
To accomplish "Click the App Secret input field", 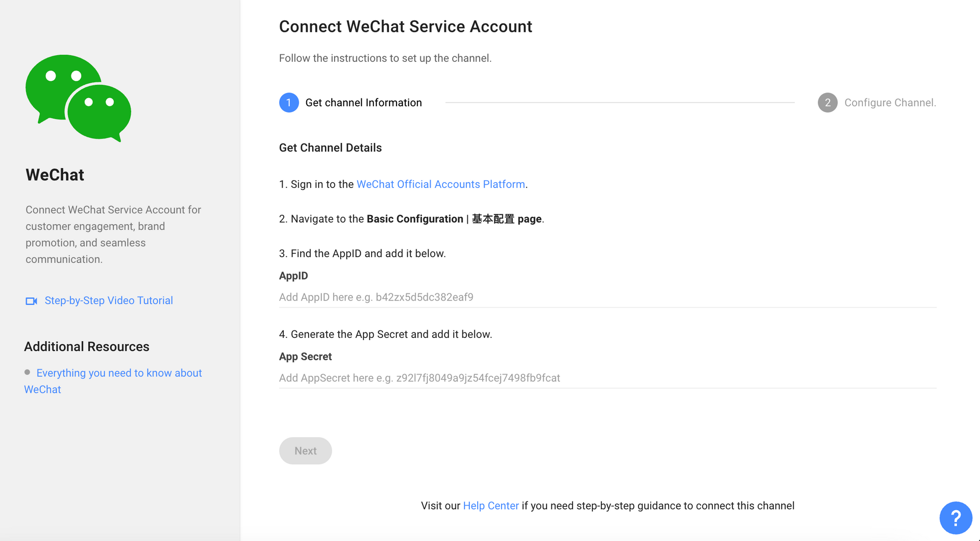I will click(x=490, y=377).
